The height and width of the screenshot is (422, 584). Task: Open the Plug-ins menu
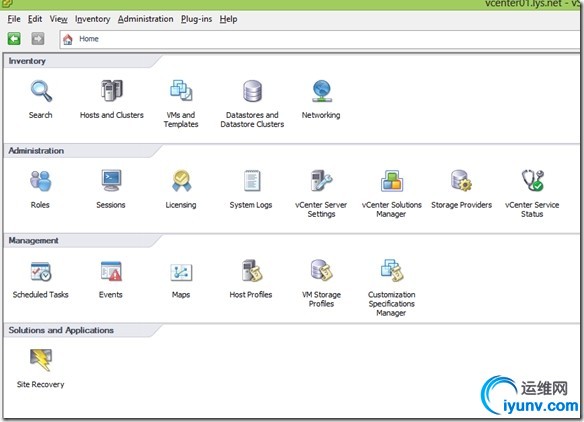click(197, 19)
